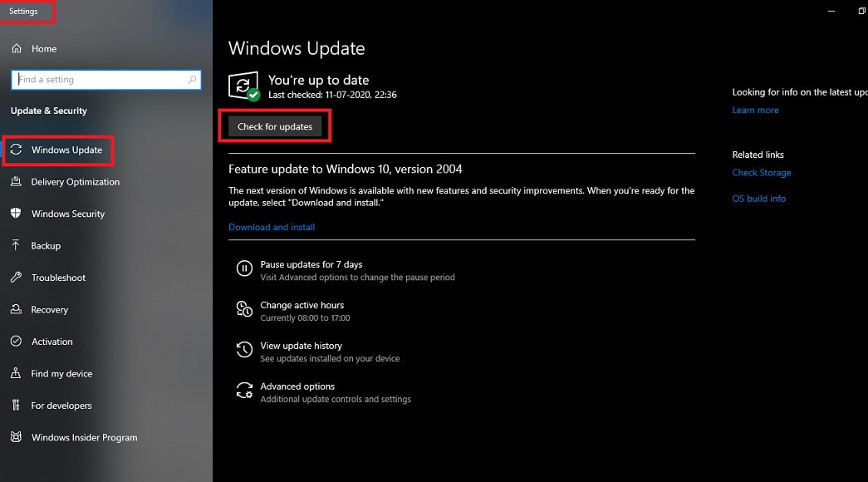
Task: Click 'Feature update to Windows 10, version 2004'
Action: [x=346, y=169]
